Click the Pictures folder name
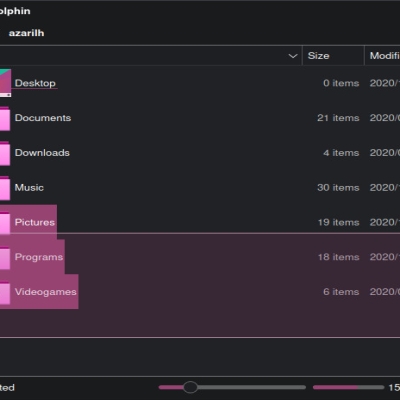The image size is (400, 400). (35, 222)
